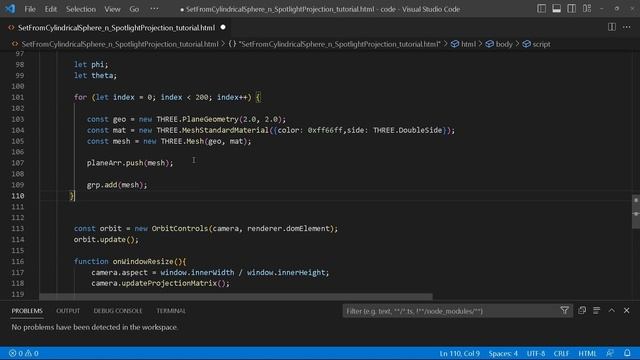640x360 pixels.
Task: Click the unsaved dot on the editor tab
Action: coord(223,27)
